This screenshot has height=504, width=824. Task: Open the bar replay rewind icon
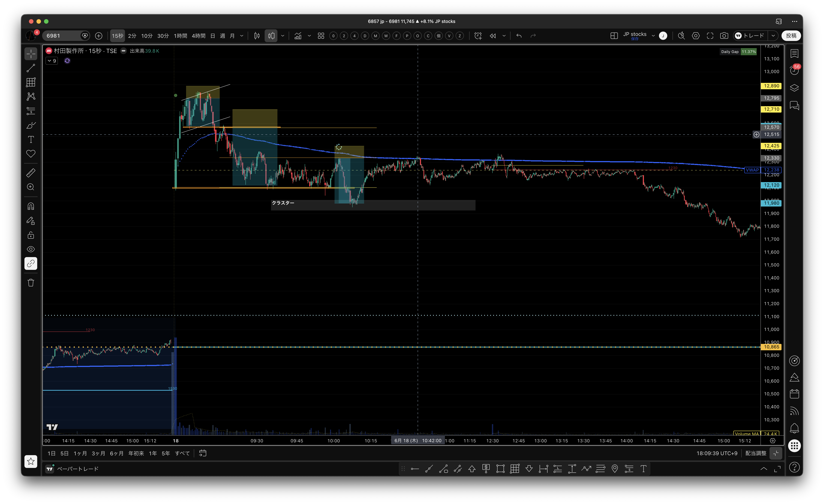coord(493,36)
